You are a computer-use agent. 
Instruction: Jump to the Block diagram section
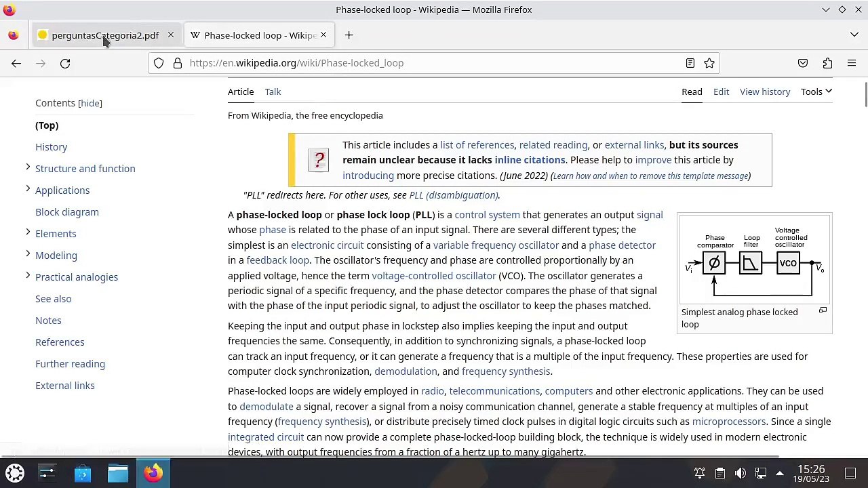(x=67, y=212)
